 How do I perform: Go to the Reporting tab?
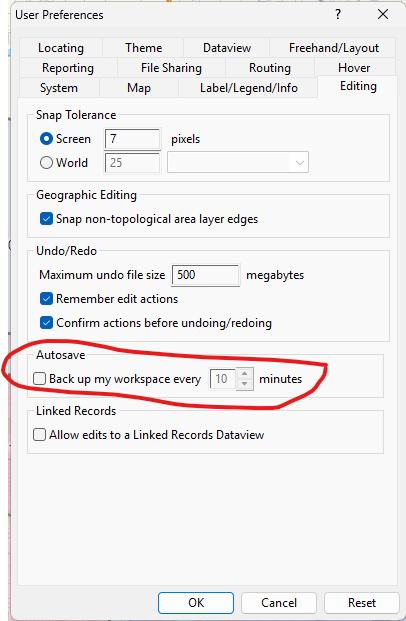tap(68, 68)
